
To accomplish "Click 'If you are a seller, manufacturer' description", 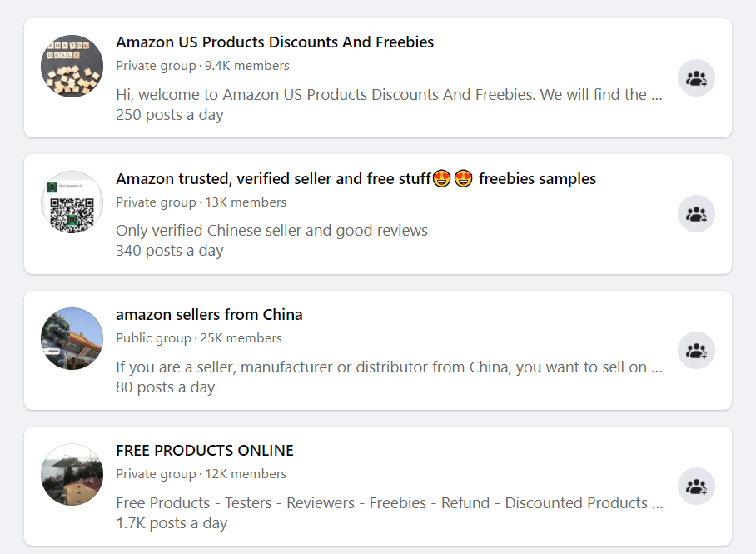I will pos(389,367).
